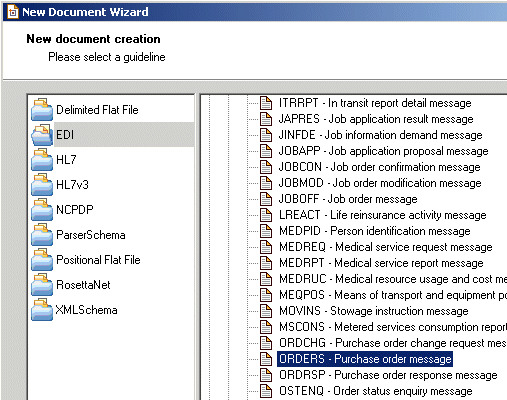
Task: Choose the XMLSchema category label
Action: [x=86, y=310]
